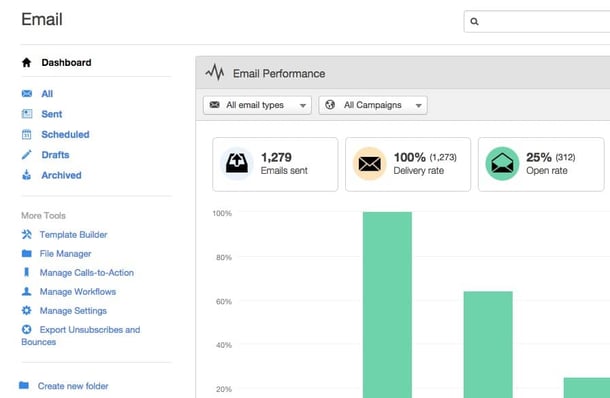Click the More Tools section label

coord(44,216)
